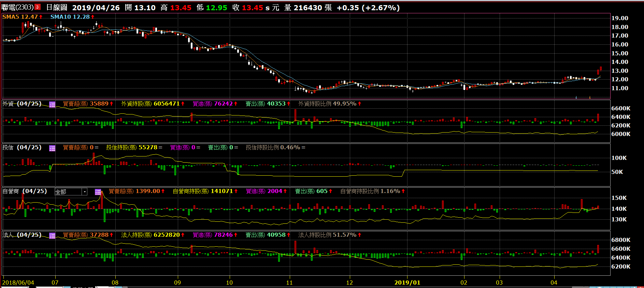This screenshot has height=288, width=644.
Task: Open the 法人 panel settings list icon
Action: [x=52, y=236]
